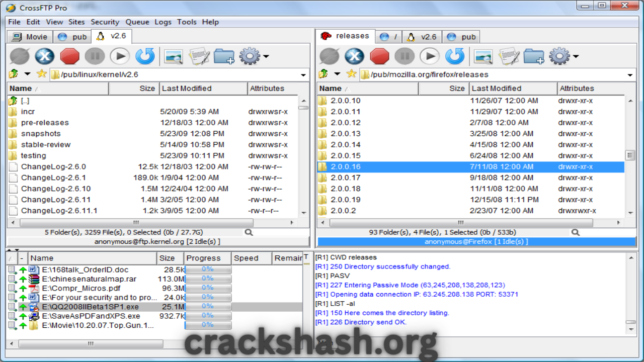
Task: Open the right settings gear dropdown arrow
Action: [x=576, y=56]
